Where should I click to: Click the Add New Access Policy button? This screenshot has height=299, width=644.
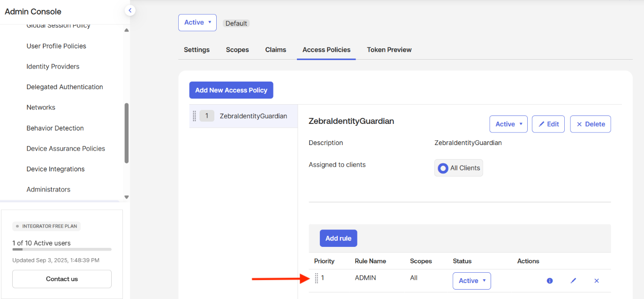point(231,90)
